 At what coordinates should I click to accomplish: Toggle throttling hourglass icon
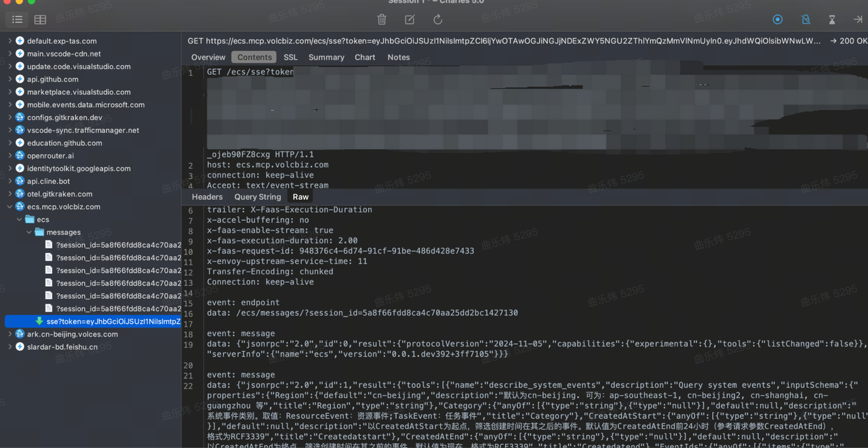tap(832, 20)
